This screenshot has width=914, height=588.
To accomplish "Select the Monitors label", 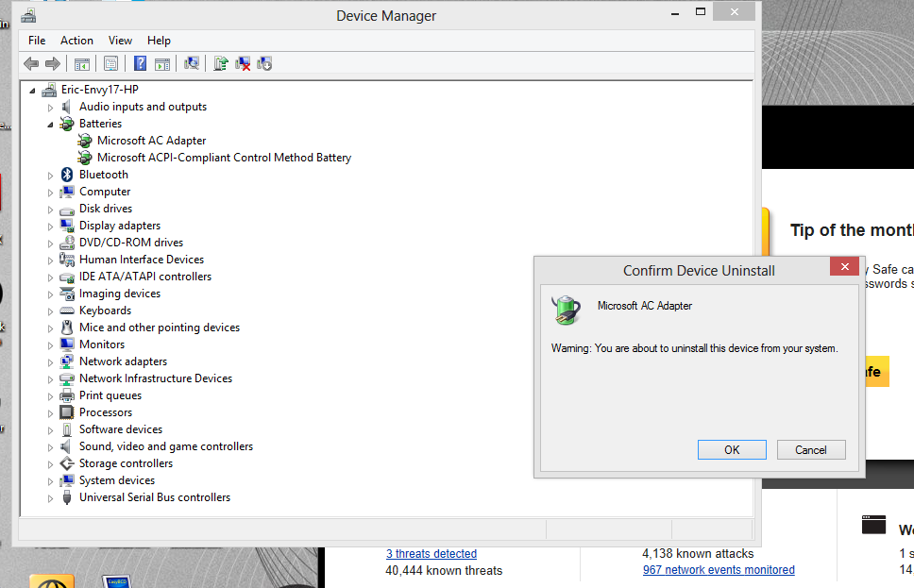I will click(102, 344).
